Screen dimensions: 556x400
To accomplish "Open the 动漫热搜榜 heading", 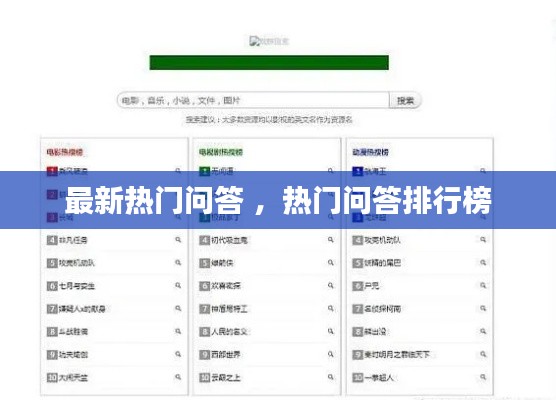I will [370, 152].
